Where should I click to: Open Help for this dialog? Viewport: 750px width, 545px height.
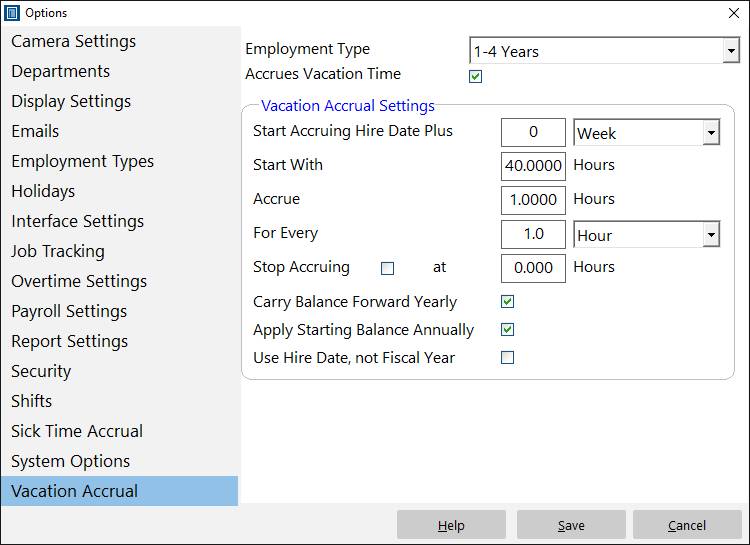(x=451, y=525)
